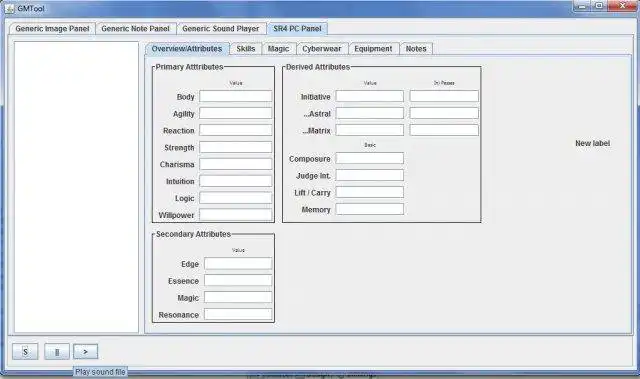Switch to the Generic Image Panel tab

52,29
